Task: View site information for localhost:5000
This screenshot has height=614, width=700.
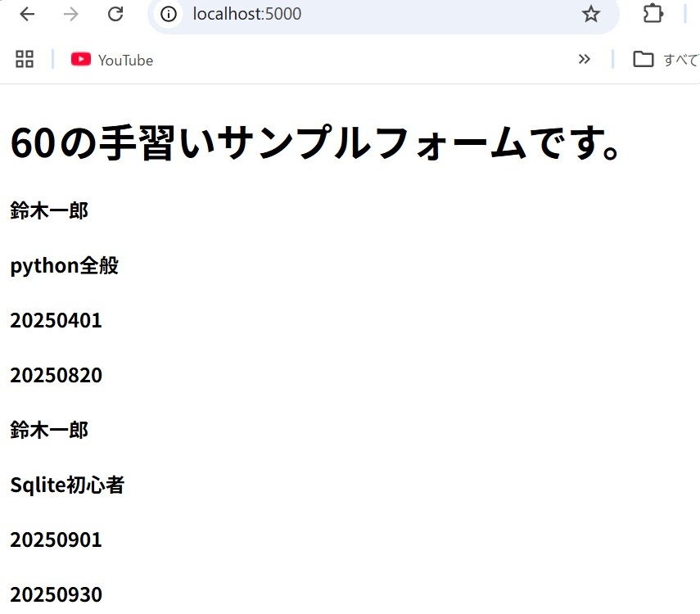Action: click(169, 14)
